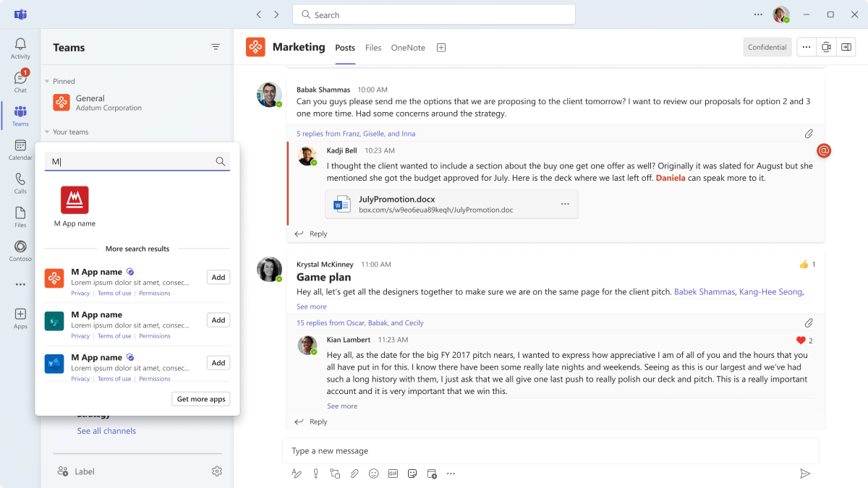Open the GIF picker
The height and width of the screenshot is (488, 868).
[393, 474]
